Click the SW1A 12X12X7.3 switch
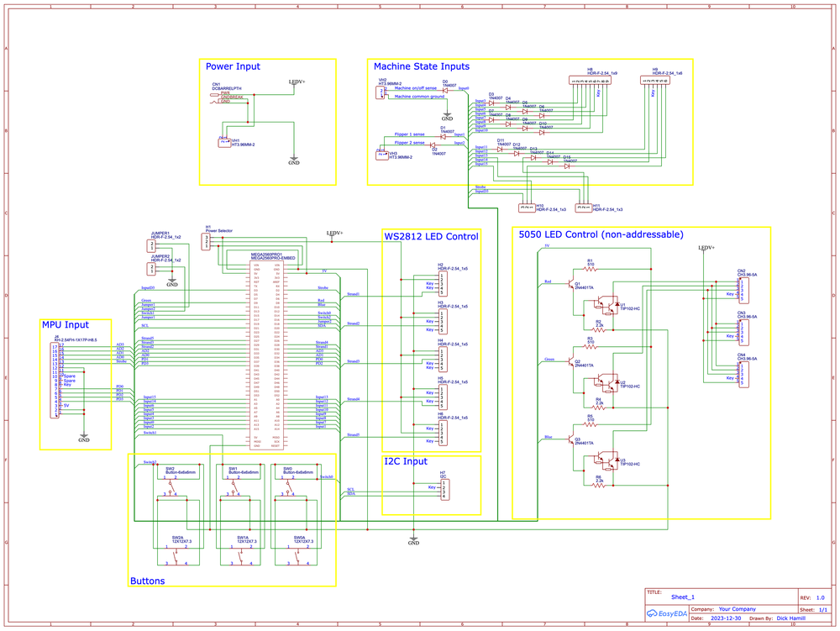 241,555
